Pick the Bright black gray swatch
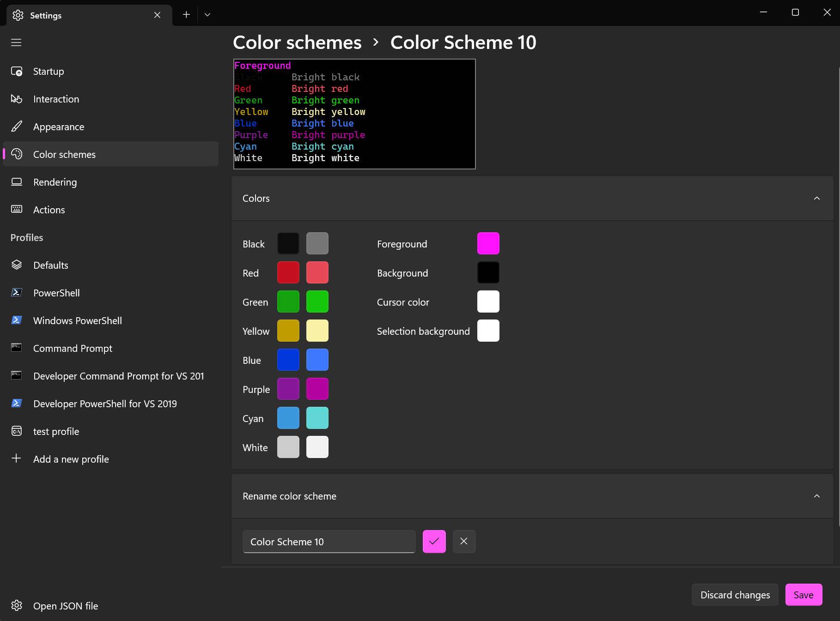 pyautogui.click(x=317, y=243)
